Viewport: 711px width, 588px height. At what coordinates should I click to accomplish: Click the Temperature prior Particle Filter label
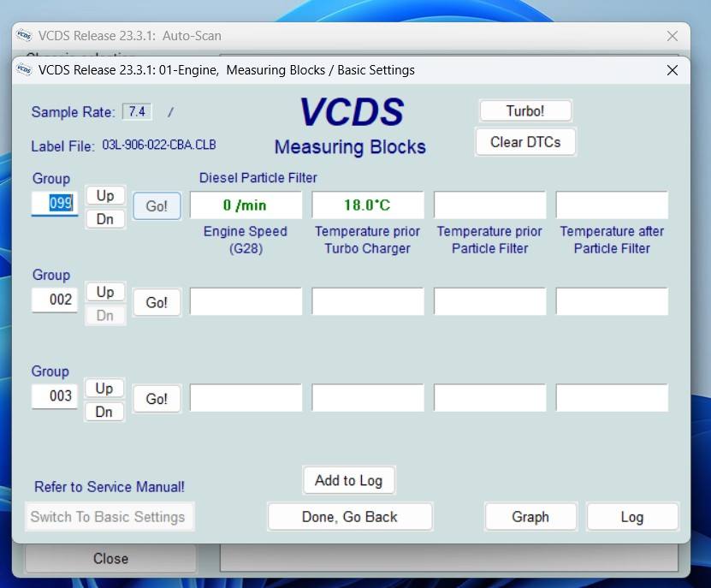[x=489, y=240]
